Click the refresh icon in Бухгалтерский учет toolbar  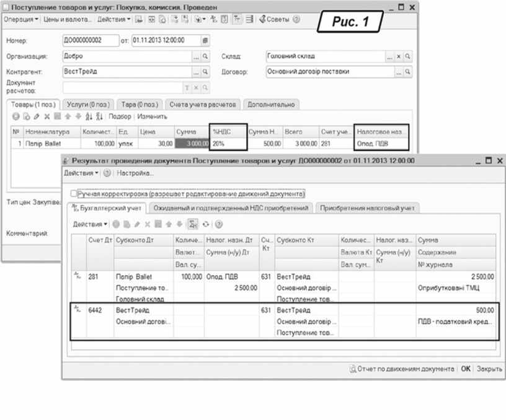click(x=206, y=224)
